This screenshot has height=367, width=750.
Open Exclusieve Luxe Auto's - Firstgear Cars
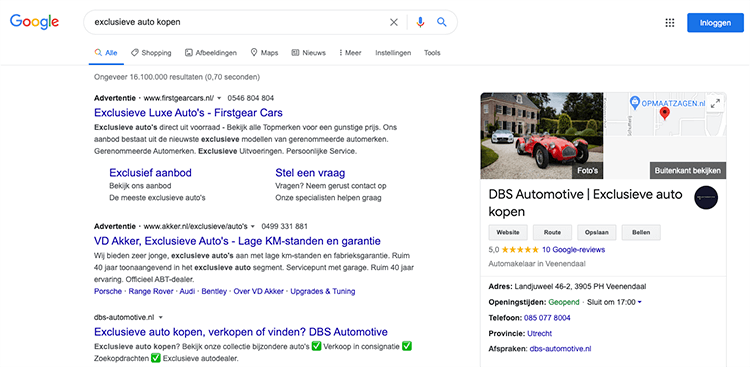188,113
